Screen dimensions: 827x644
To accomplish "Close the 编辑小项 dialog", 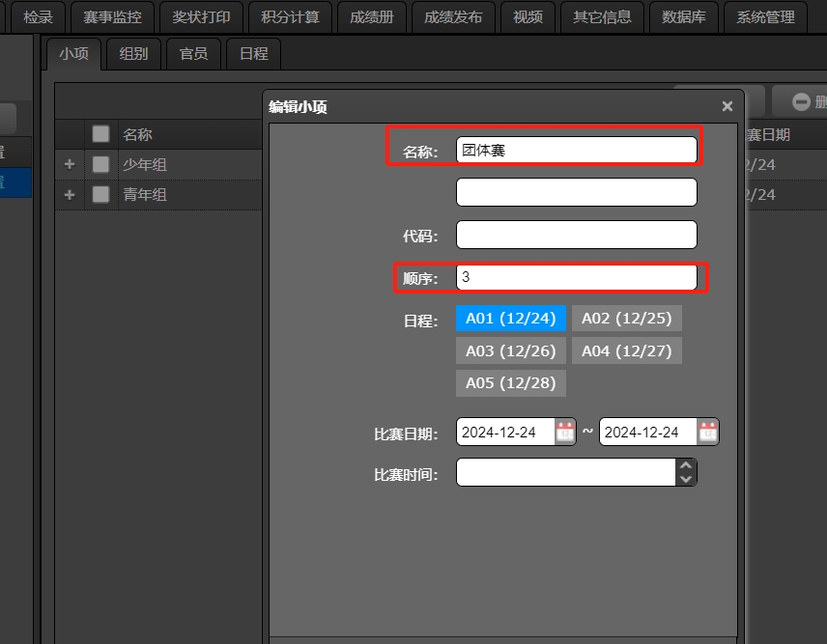I will point(727,106).
